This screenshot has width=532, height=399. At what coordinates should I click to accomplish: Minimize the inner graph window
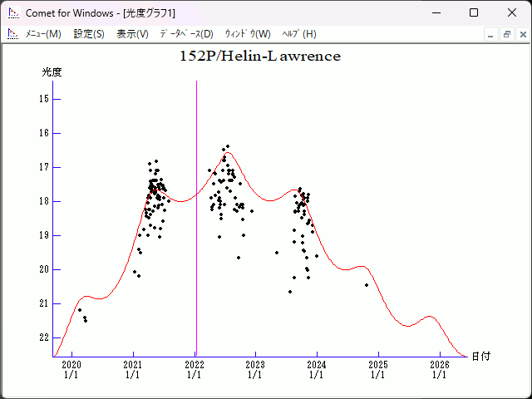click(491, 34)
